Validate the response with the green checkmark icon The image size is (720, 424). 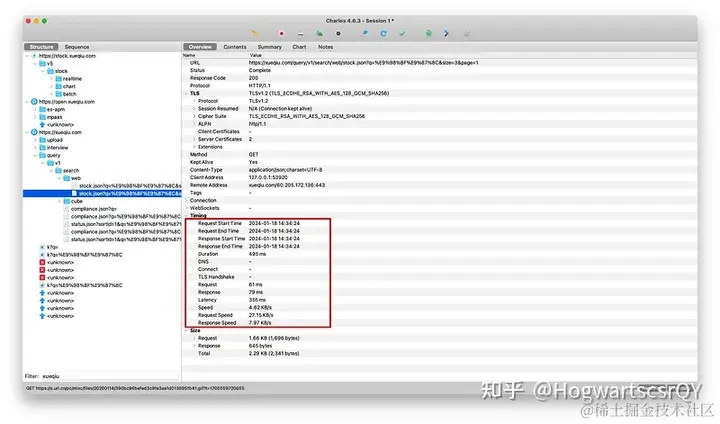[x=402, y=33]
